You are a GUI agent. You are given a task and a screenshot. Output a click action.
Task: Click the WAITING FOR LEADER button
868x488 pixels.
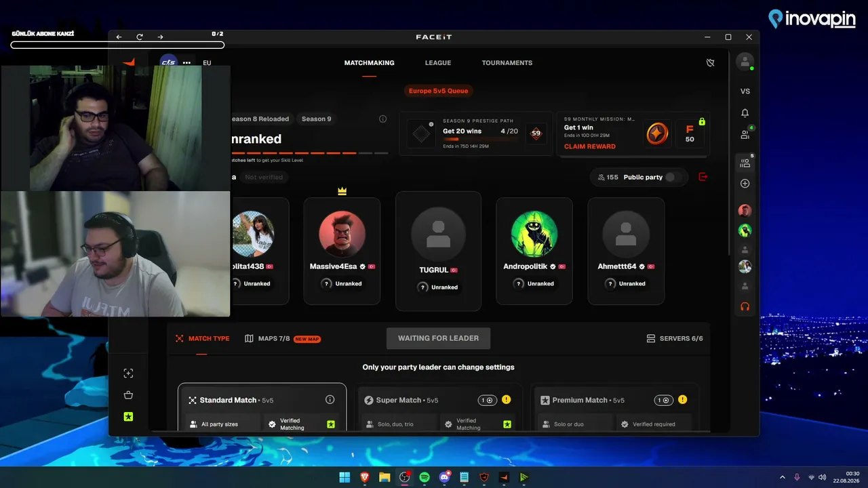click(438, 338)
